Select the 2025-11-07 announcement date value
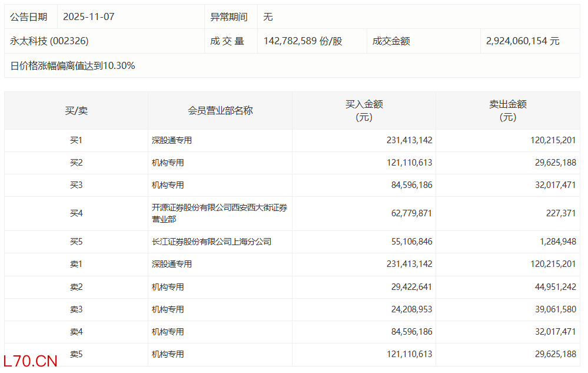The image size is (588, 373). pos(88,17)
